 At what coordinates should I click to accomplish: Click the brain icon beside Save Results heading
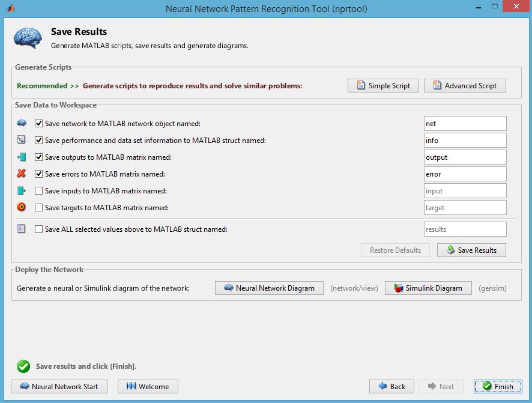[28, 38]
